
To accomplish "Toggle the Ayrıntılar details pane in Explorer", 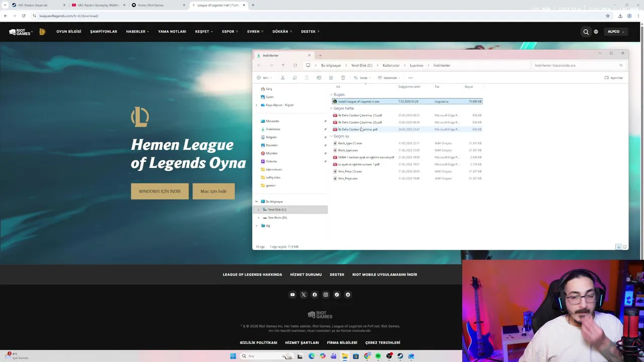I will point(614,78).
